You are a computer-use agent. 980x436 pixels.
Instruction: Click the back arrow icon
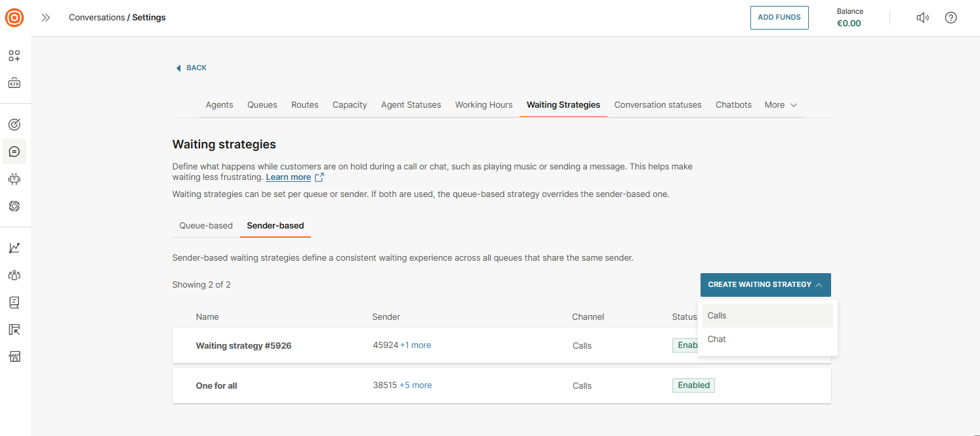tap(178, 68)
